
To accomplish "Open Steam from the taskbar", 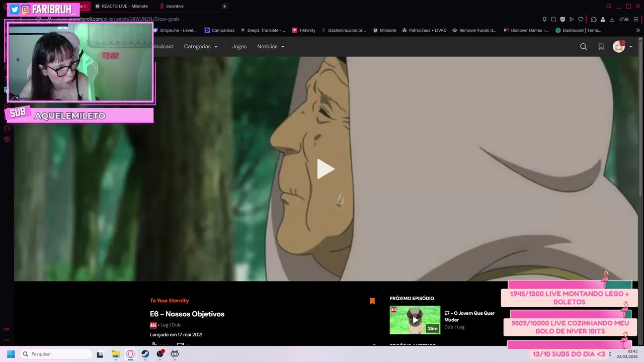I will pyautogui.click(x=145, y=354).
